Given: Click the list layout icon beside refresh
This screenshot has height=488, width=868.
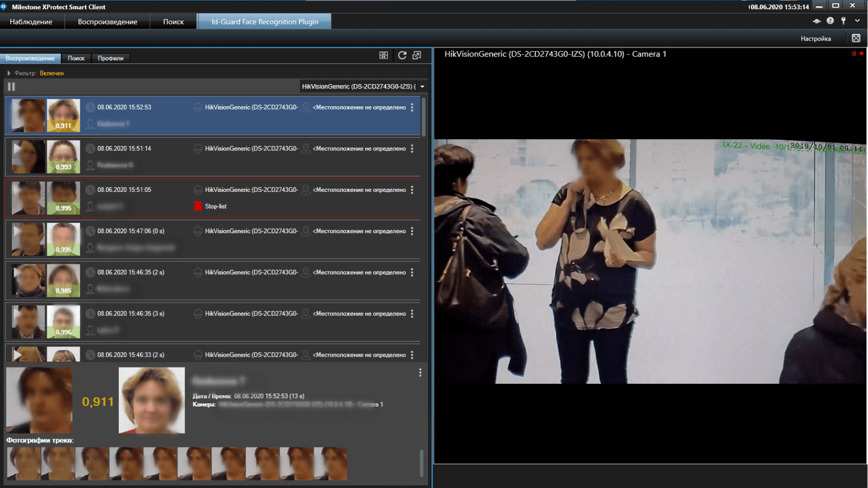Looking at the screenshot, I should [x=384, y=55].
